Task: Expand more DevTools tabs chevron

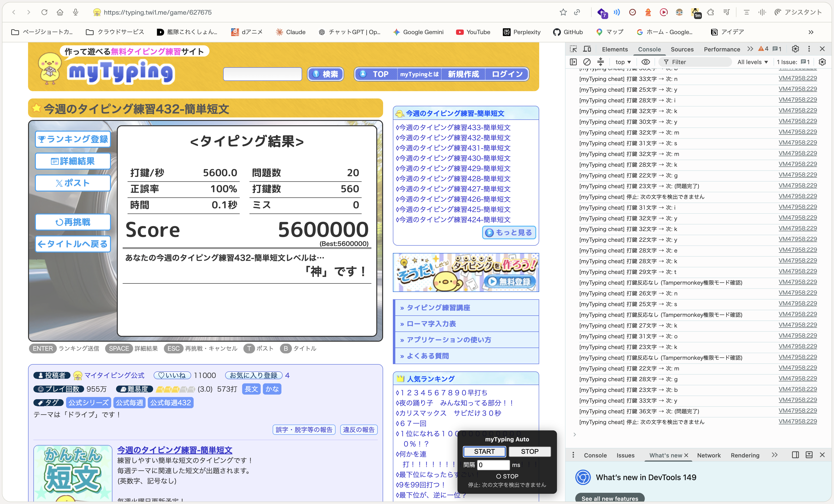Action: (750, 49)
